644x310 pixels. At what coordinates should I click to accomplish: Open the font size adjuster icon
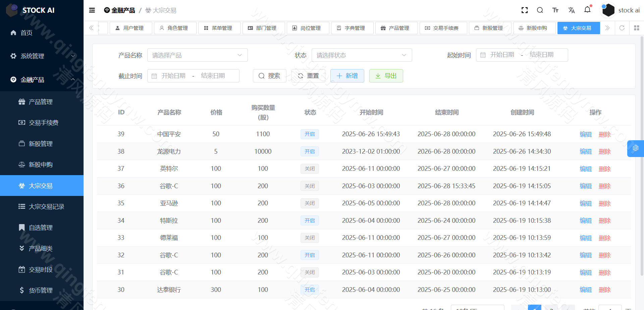click(x=555, y=10)
